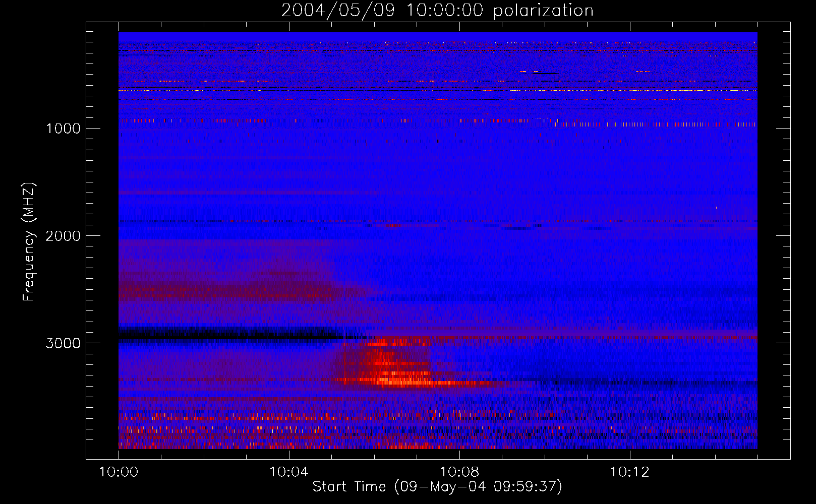Click the 'Start Time (09-May-04 09:59:37)' axis label
Image resolution: width=816 pixels, height=504 pixels.
[437, 487]
